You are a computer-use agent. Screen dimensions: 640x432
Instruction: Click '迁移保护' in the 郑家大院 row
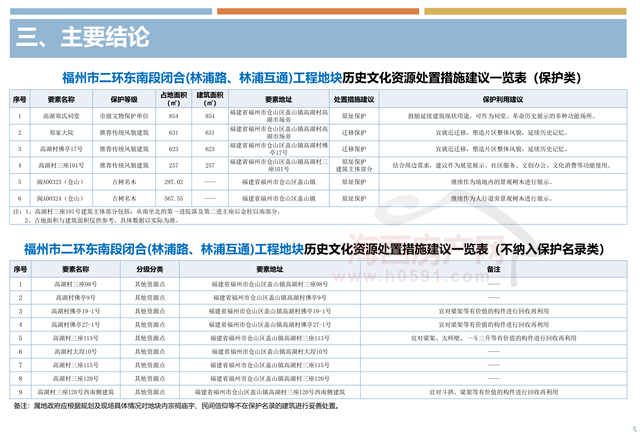click(354, 133)
